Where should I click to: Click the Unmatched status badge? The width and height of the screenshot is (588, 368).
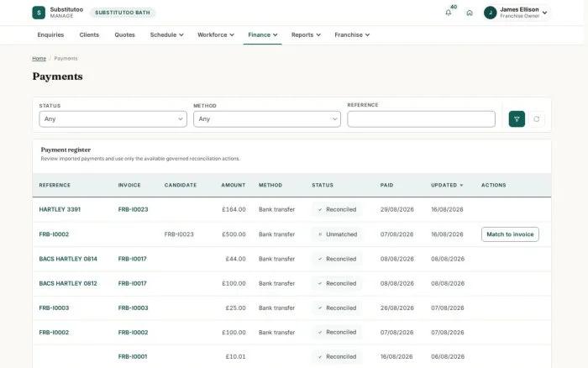(337, 234)
